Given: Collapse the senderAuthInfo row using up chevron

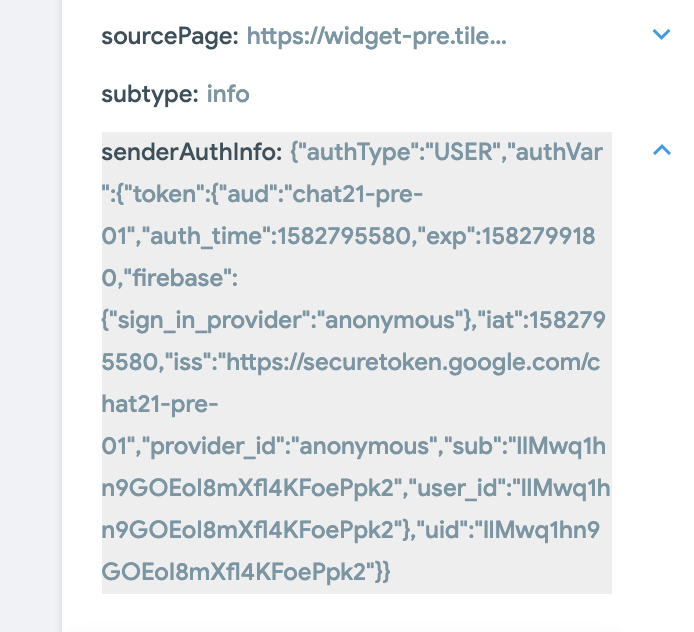Looking at the screenshot, I should coord(661,150).
